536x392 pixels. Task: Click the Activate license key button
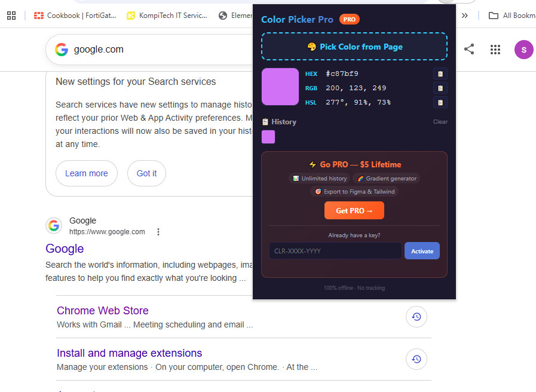click(x=422, y=251)
